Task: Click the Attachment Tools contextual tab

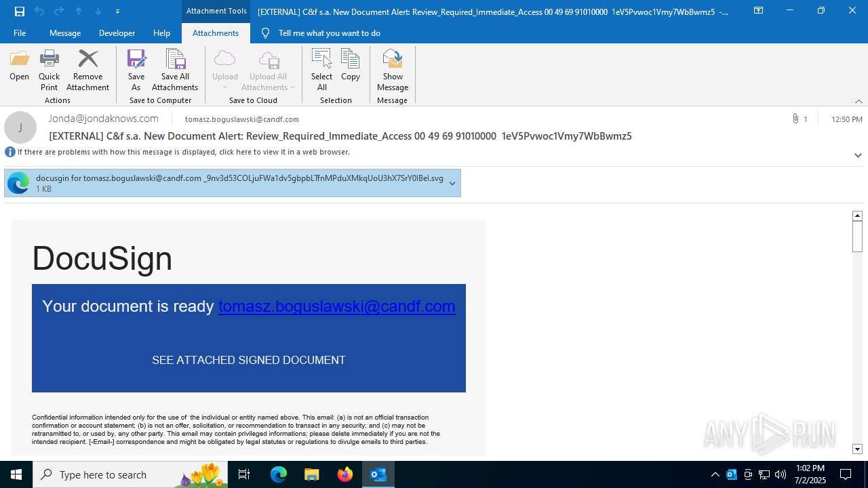Action: click(216, 11)
